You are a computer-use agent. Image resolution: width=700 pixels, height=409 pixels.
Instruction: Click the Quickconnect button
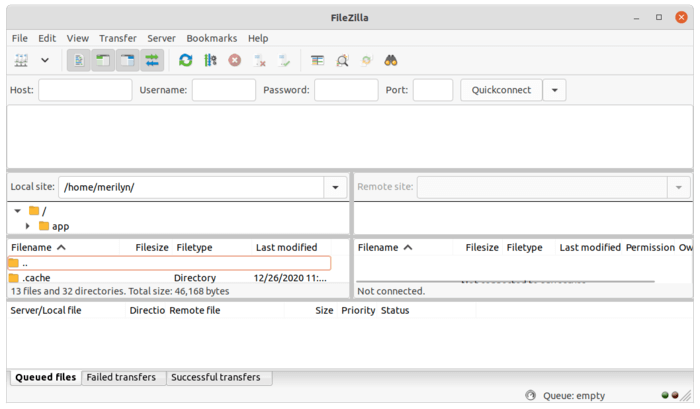(501, 90)
